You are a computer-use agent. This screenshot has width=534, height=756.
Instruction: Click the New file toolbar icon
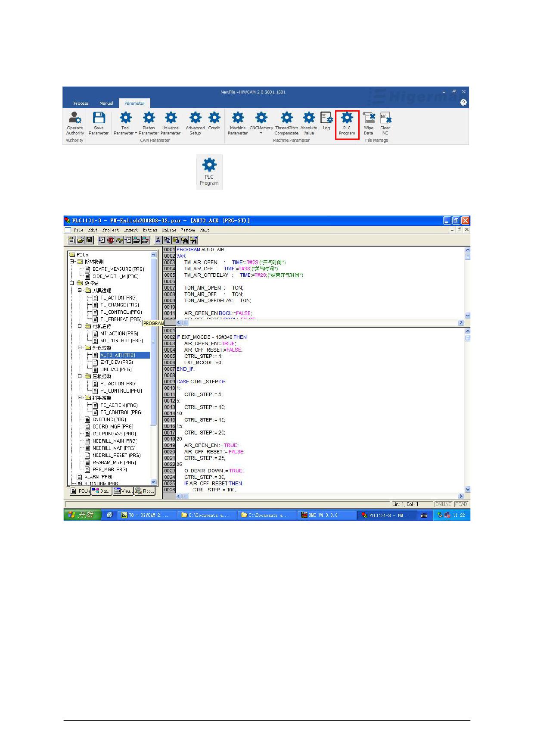click(x=72, y=240)
